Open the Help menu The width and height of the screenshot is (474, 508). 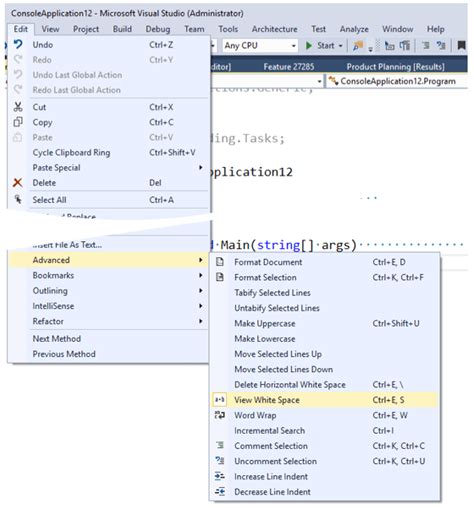436,29
